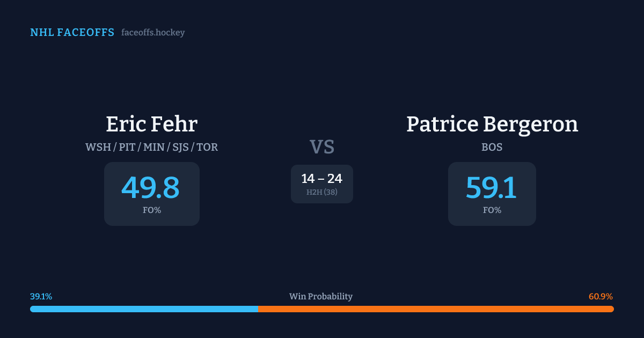Screen dimensions: 644x338
Task: Click the BOS team label
Action: coord(492,147)
